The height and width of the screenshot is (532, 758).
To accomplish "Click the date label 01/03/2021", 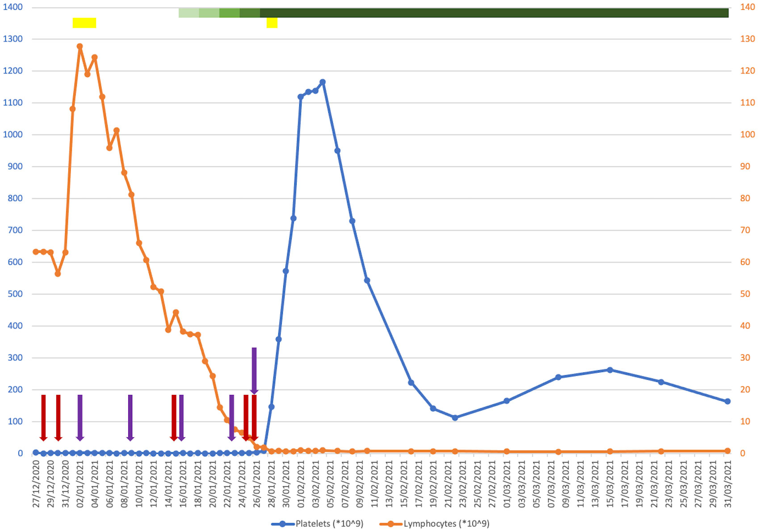I will pos(507,484).
